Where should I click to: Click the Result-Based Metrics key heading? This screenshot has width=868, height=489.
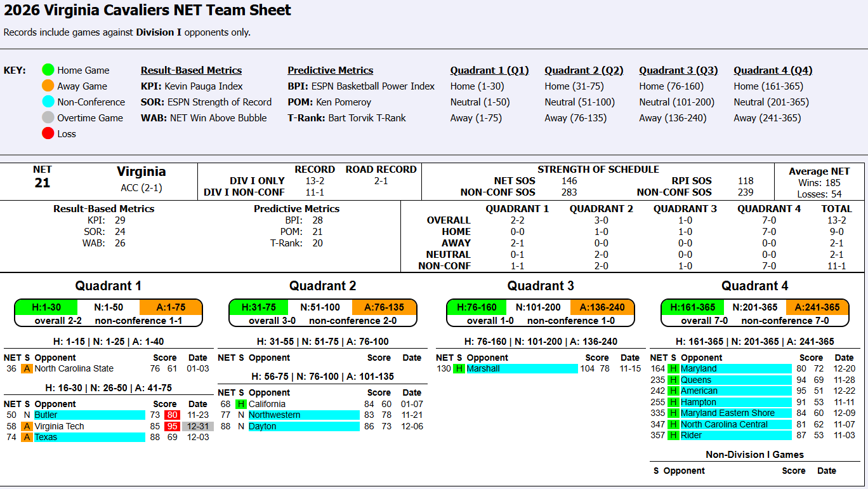pyautogui.click(x=191, y=70)
